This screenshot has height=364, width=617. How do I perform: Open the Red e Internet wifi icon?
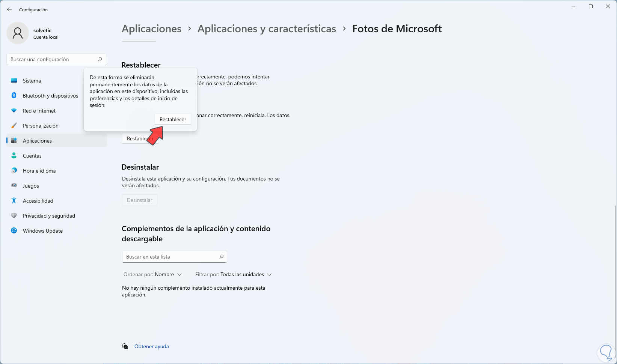coord(14,111)
